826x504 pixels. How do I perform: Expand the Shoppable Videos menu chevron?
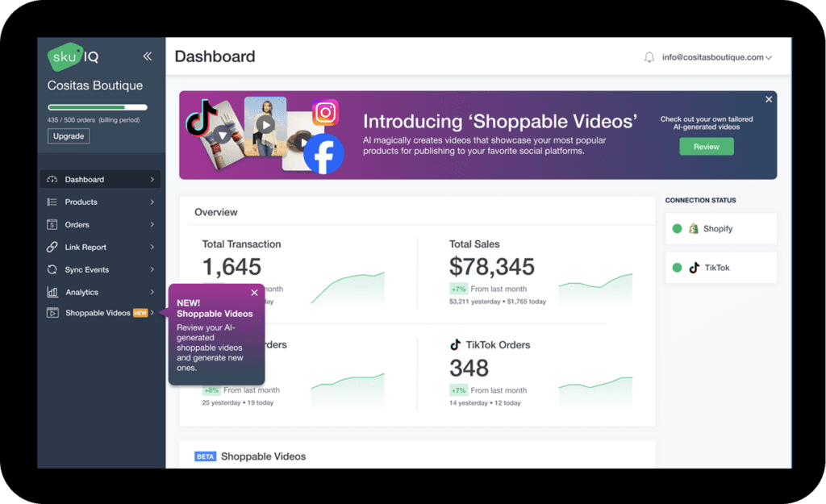152,313
